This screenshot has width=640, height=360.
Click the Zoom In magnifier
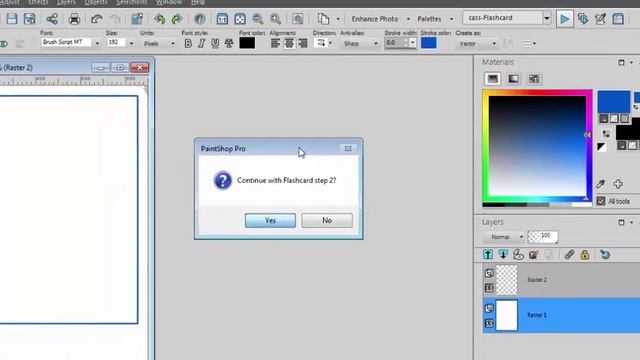(276, 19)
